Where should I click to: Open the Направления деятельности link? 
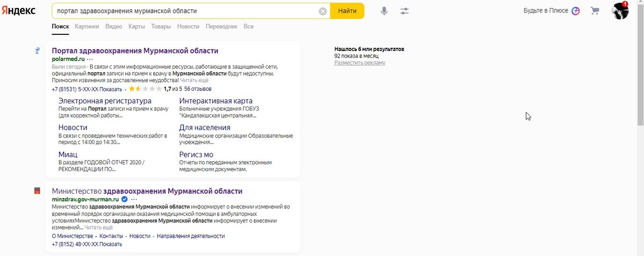tap(191, 236)
